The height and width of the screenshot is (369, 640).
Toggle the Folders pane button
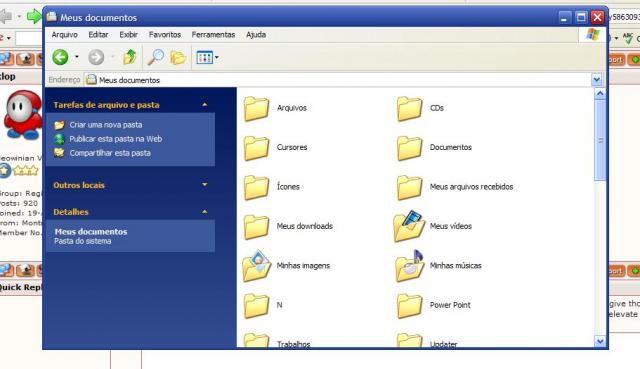178,58
